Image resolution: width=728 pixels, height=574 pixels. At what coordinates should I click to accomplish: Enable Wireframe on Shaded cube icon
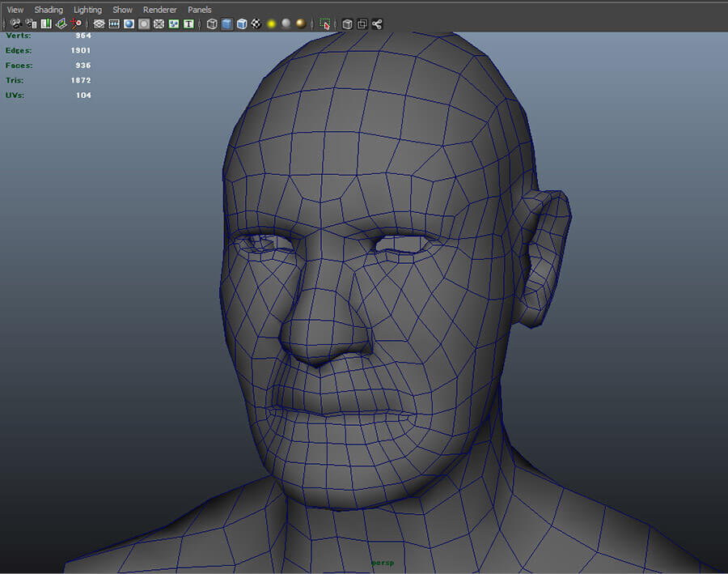click(241, 23)
